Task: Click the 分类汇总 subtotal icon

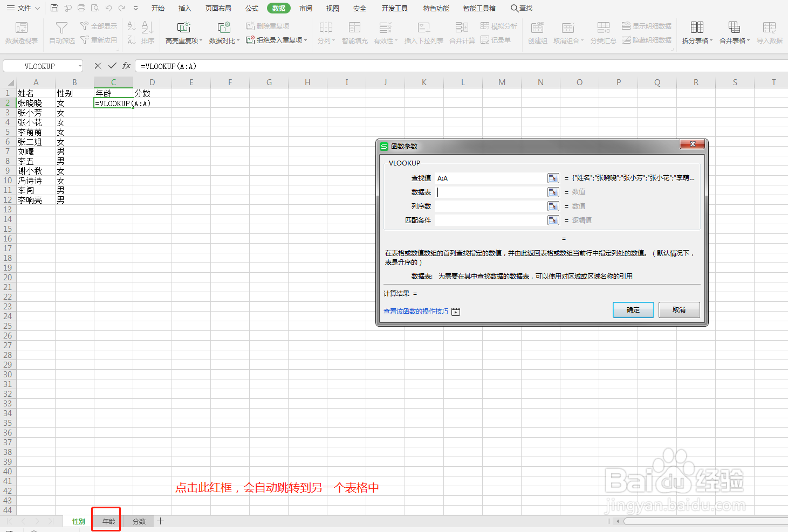Action: (x=603, y=27)
